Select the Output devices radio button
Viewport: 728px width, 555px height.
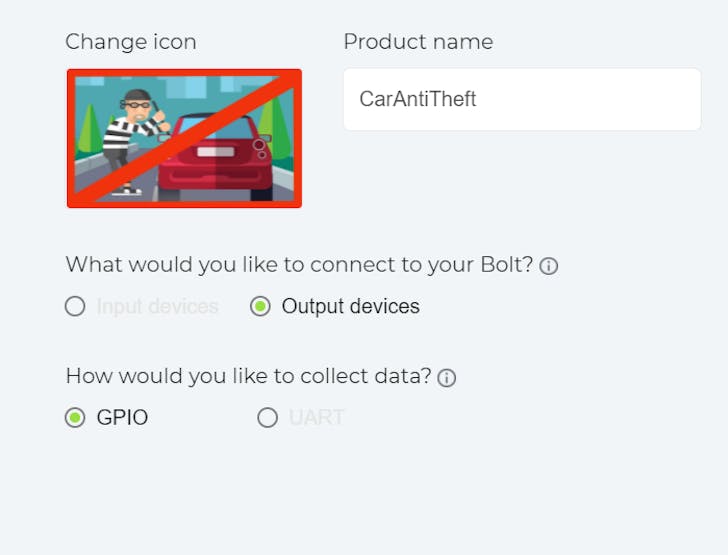pos(260,307)
